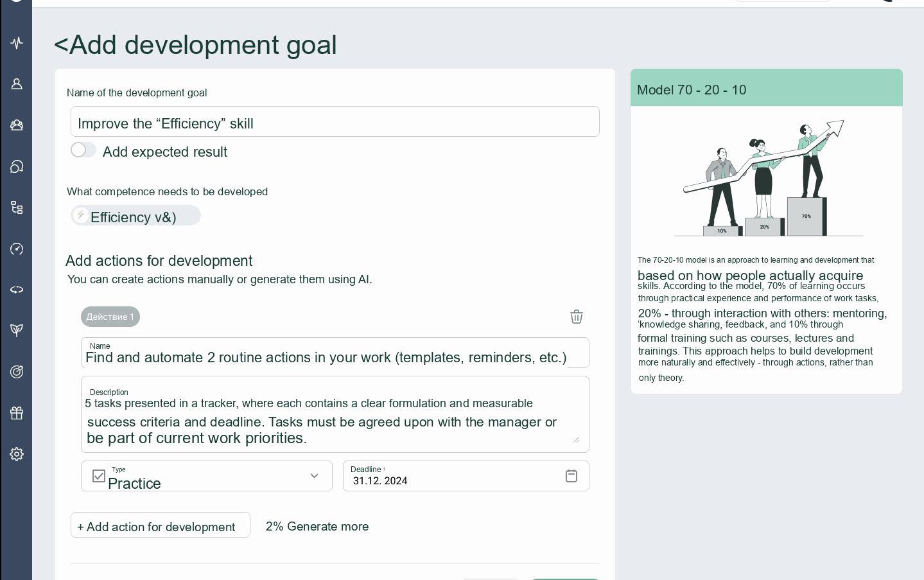The image size is (924, 580).
Task: Open the plant growth sidebar icon
Action: [x=17, y=330]
